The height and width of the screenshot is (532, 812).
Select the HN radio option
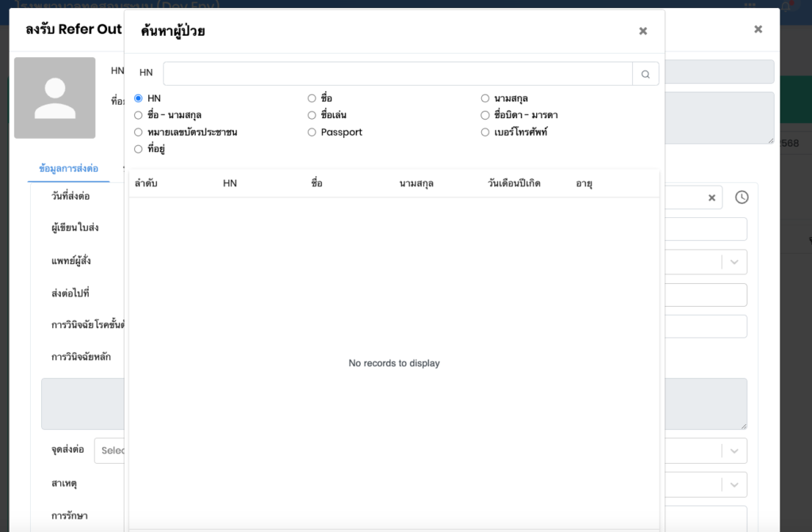tap(139, 98)
